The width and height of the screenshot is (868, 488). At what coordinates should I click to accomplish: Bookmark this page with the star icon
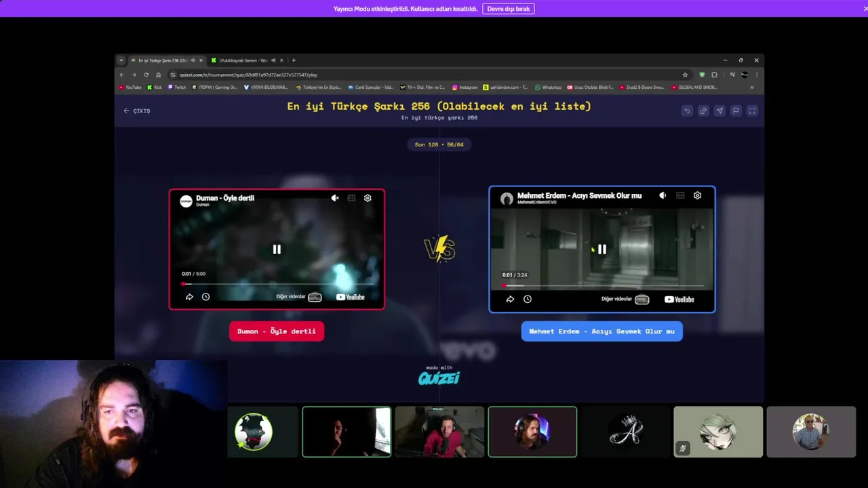pyautogui.click(x=685, y=75)
